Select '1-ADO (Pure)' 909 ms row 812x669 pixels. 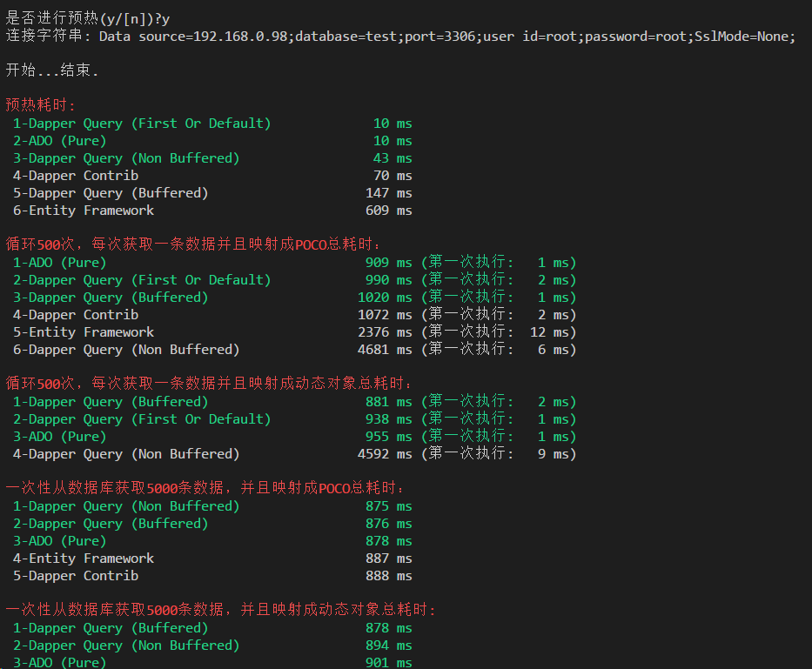click(x=294, y=263)
